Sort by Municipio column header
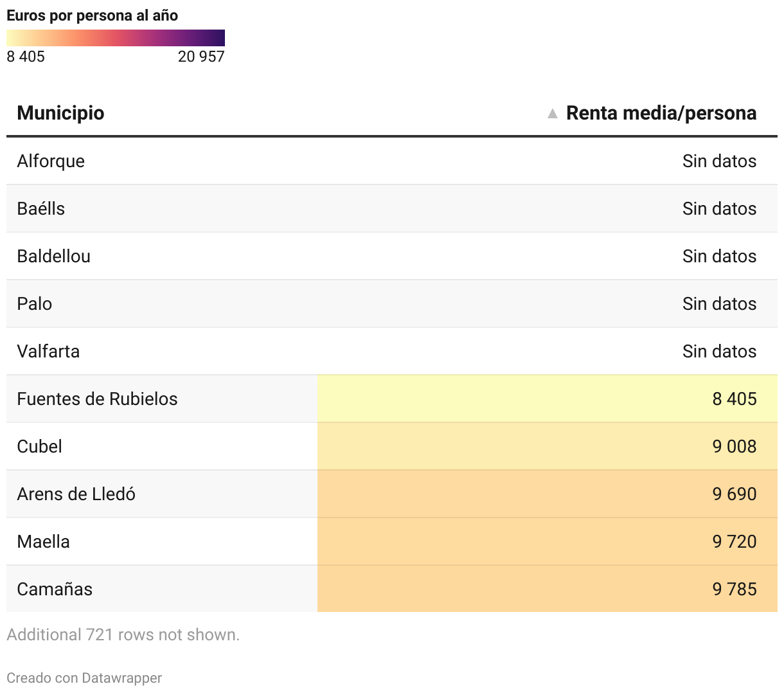The image size is (784, 693). 60,113
